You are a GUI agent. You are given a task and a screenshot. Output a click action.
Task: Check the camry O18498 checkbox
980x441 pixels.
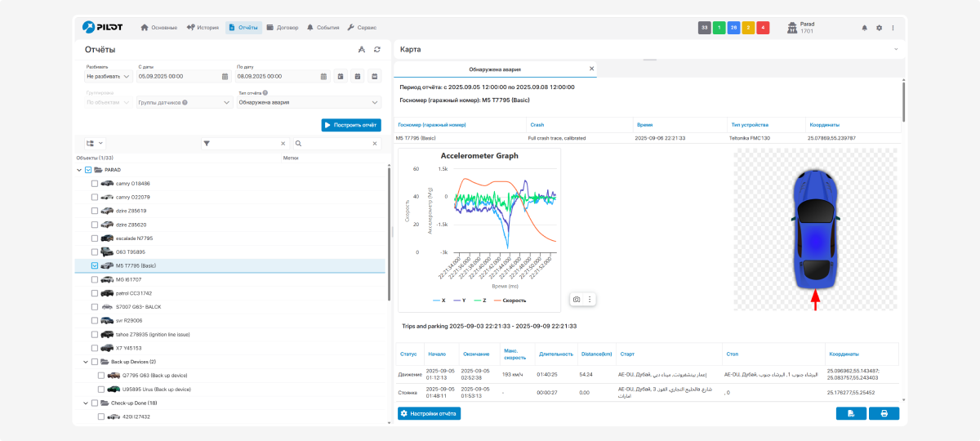(95, 184)
